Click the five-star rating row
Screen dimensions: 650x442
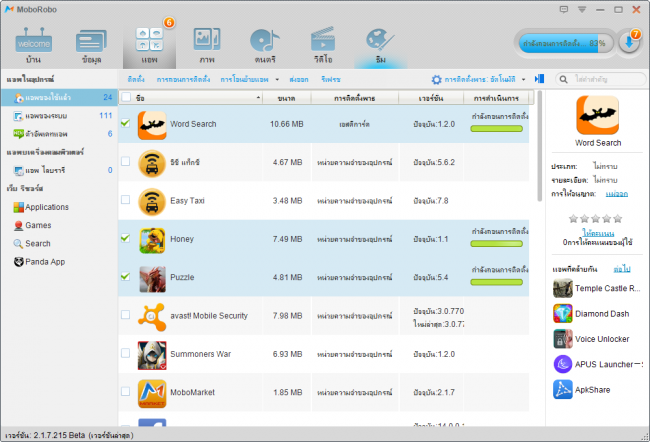(595, 219)
